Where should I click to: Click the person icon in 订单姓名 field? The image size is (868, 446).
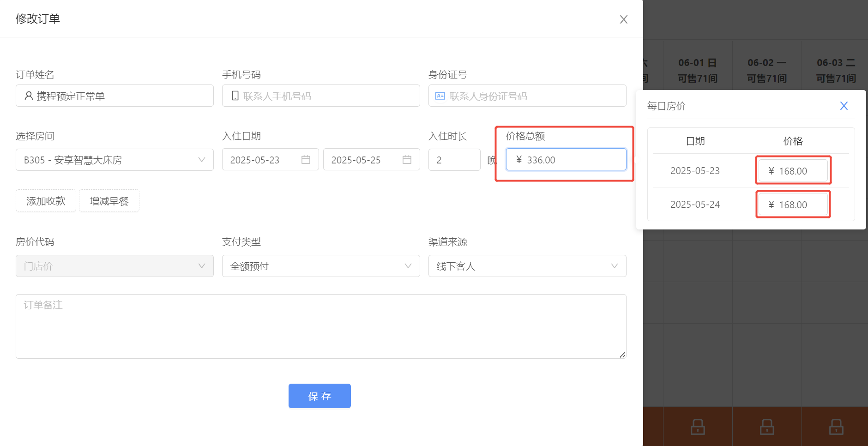29,96
